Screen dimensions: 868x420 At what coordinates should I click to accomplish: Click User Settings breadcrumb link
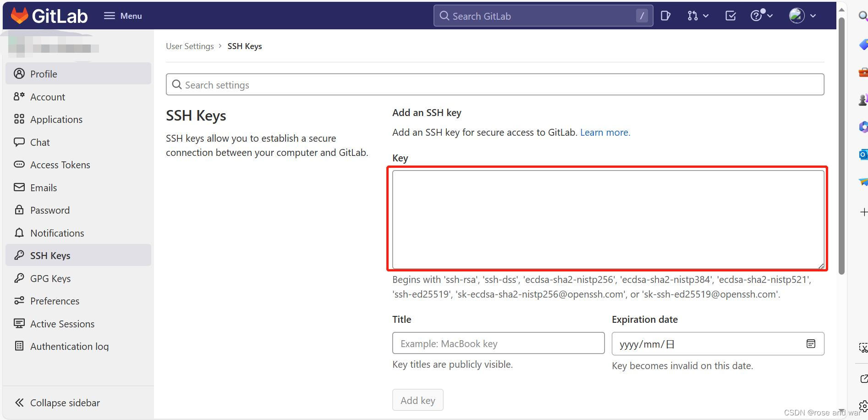190,46
